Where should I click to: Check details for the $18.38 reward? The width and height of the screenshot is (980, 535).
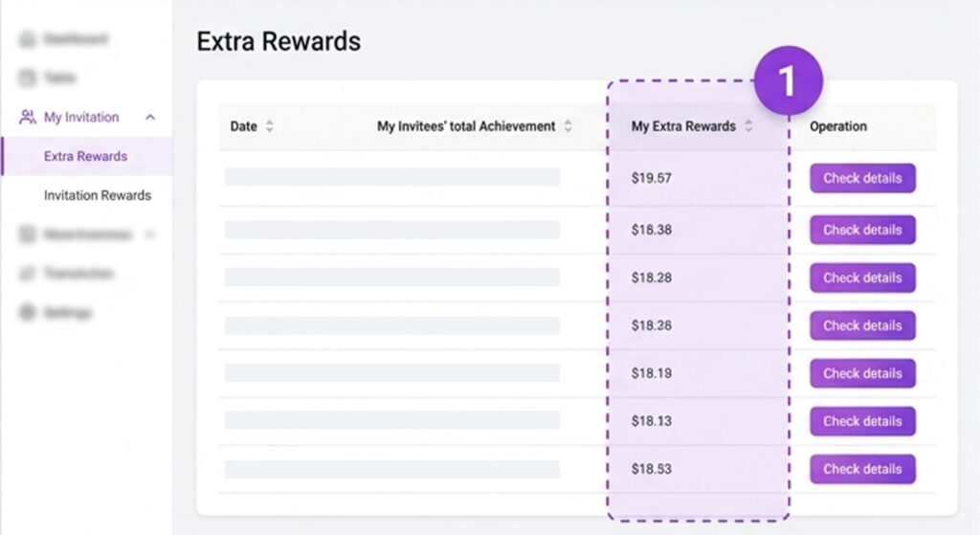(x=862, y=230)
